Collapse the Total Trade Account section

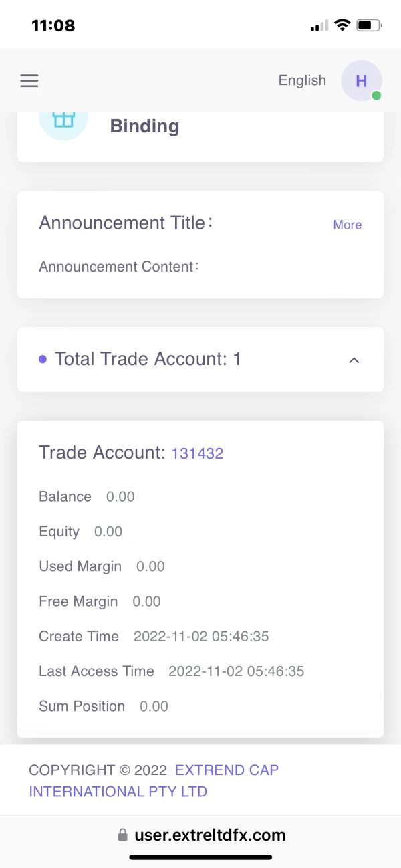354,360
